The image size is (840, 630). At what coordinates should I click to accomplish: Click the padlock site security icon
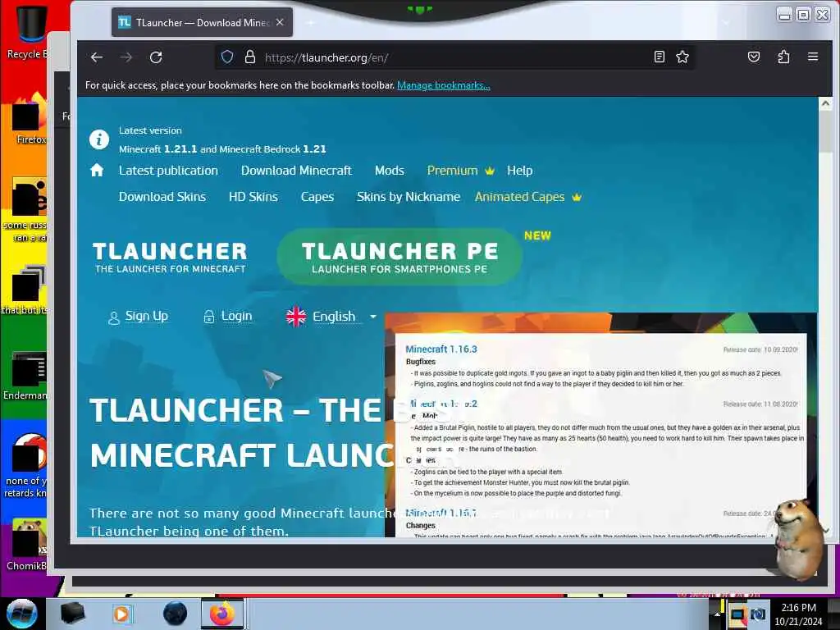(x=249, y=57)
